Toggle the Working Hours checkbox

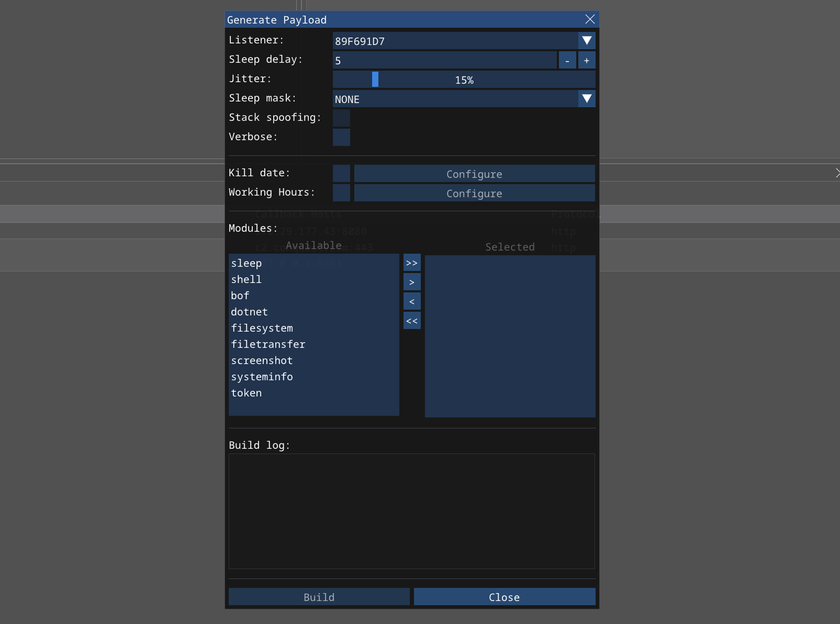pos(341,192)
